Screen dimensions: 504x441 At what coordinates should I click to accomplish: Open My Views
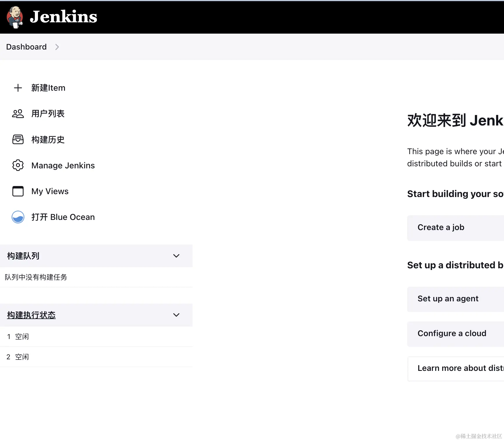pos(50,191)
